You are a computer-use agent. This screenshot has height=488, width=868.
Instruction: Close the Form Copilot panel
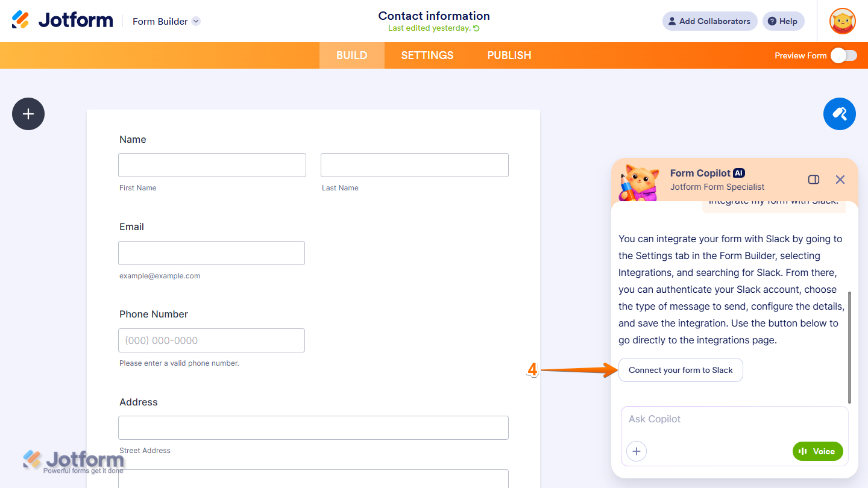pos(840,179)
